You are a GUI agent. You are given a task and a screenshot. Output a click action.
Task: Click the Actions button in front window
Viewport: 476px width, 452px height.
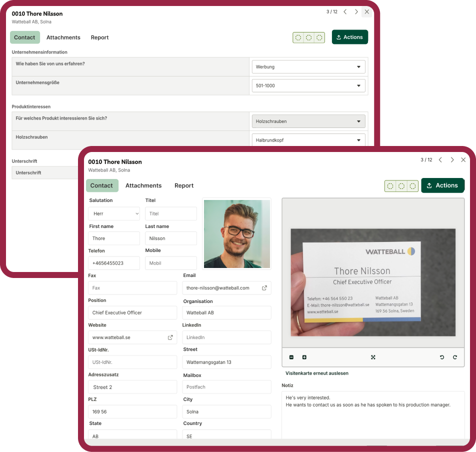click(x=442, y=185)
